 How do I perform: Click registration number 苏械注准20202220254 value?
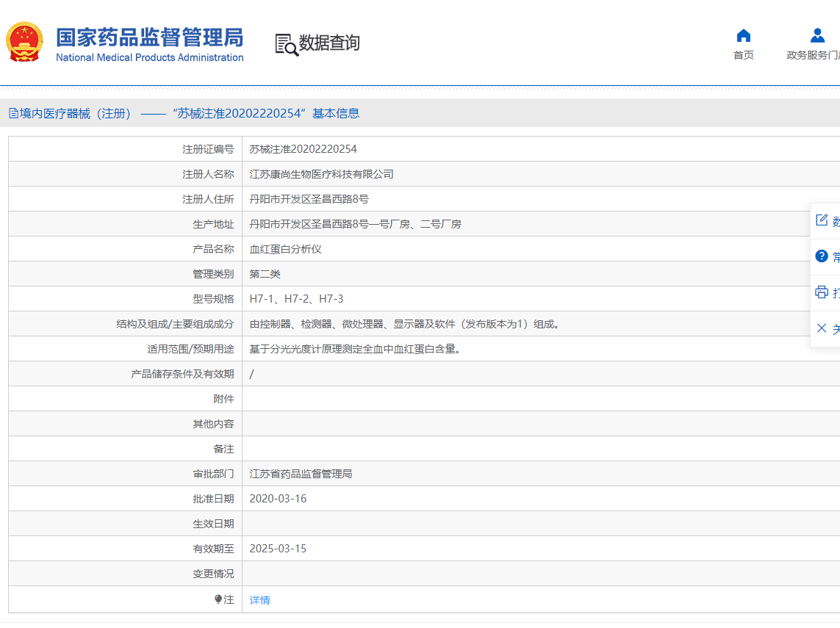(304, 149)
